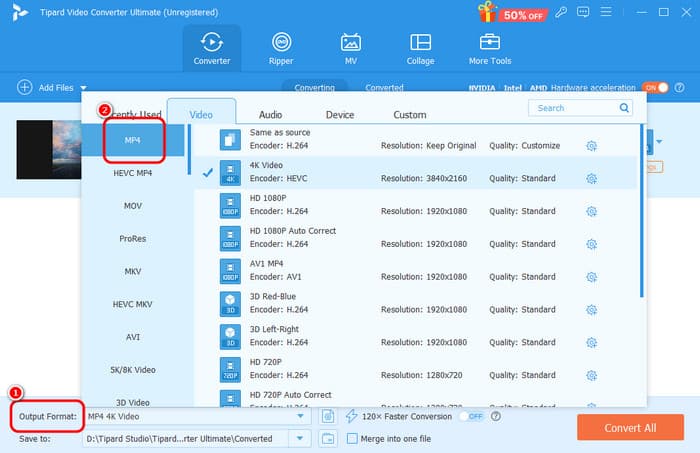Open the feedback chat icon
700x453 pixels.
pyautogui.click(x=583, y=12)
